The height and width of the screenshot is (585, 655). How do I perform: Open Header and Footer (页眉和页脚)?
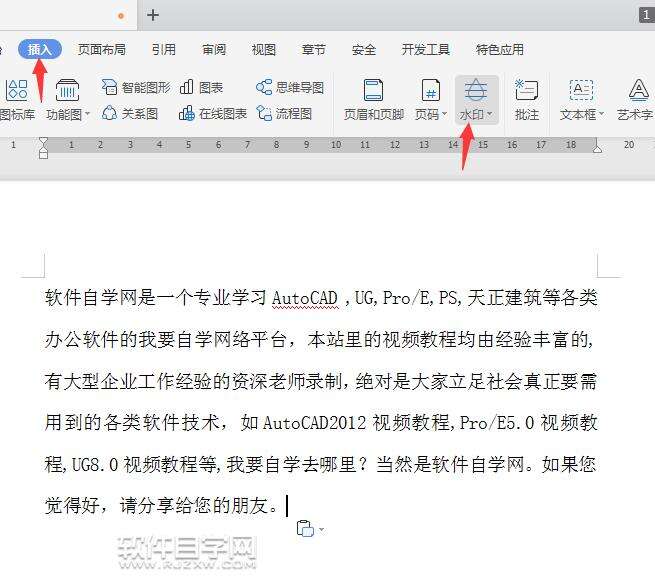pyautogui.click(x=373, y=100)
